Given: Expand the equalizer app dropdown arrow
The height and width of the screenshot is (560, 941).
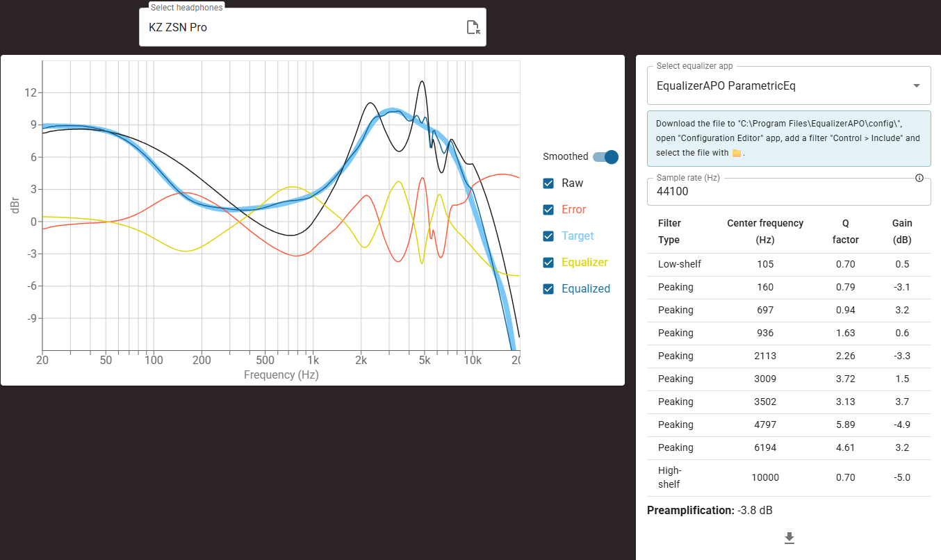Looking at the screenshot, I should click(x=917, y=85).
